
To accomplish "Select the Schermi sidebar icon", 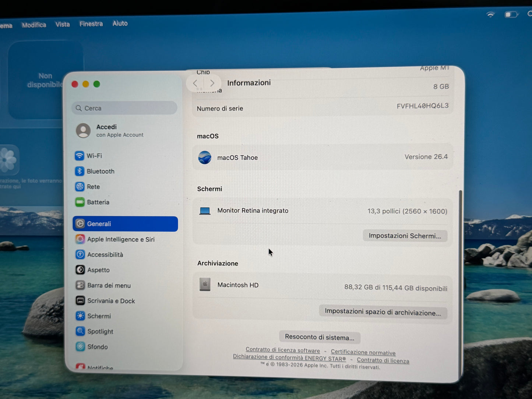I will coord(80,316).
